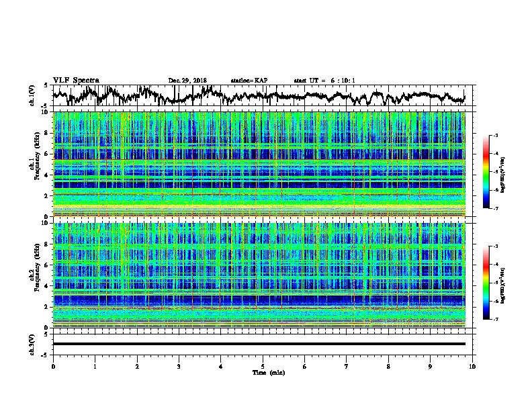Click the ch.2 color bar PSD unit label
This screenshot has width=532, height=411.
pyautogui.click(x=502, y=285)
